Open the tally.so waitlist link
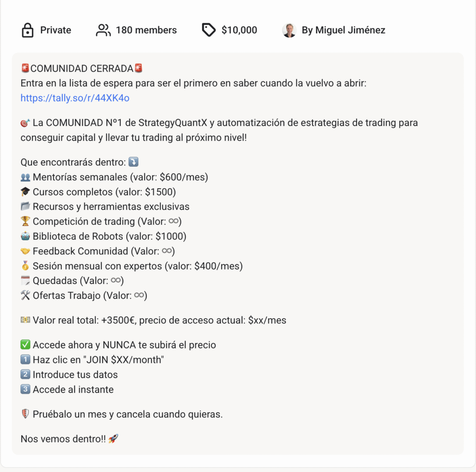Screen dimensions: 476x472 [x=75, y=98]
